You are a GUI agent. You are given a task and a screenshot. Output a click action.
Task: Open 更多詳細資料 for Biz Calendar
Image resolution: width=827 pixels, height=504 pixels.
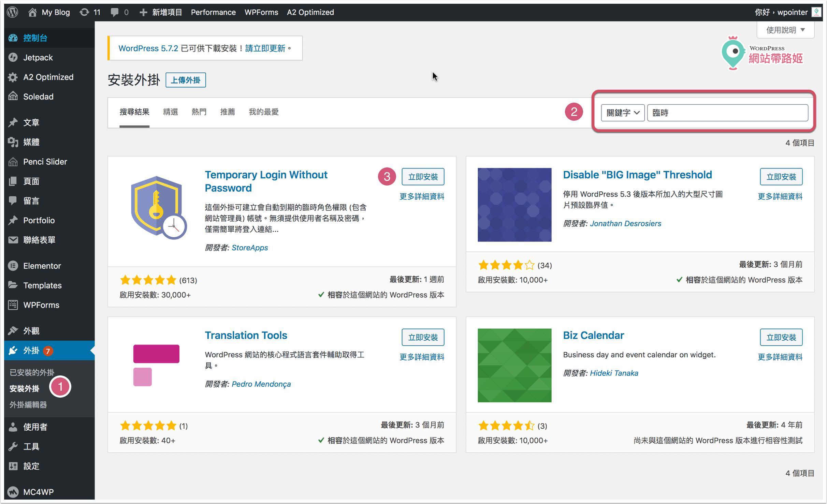(780, 357)
